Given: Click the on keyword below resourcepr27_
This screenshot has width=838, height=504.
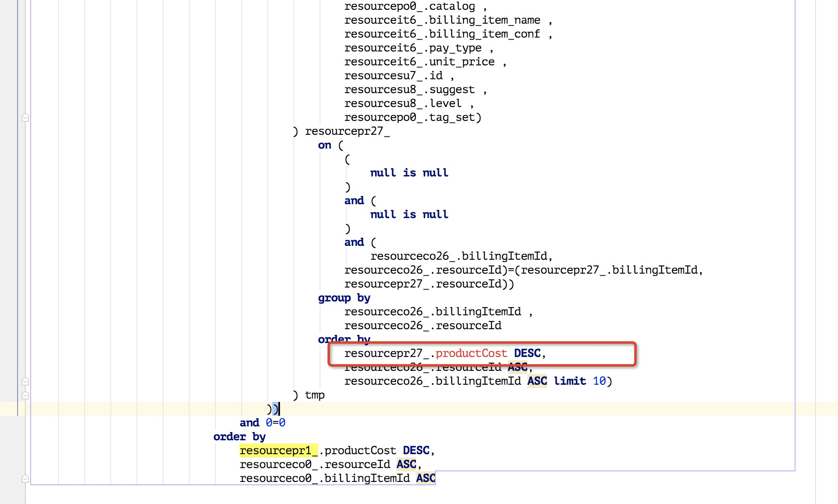Looking at the screenshot, I should point(323,145).
